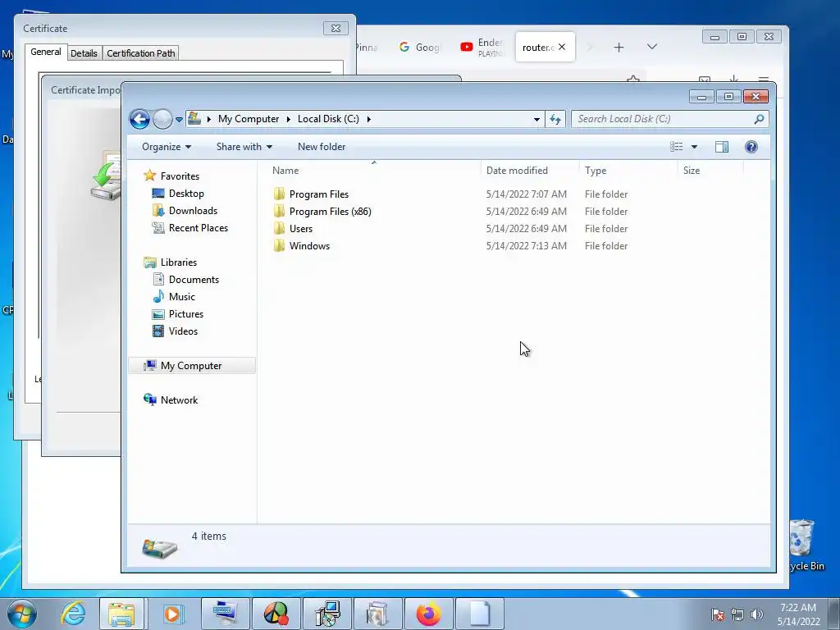Open the address bar history dropdown

(536, 119)
